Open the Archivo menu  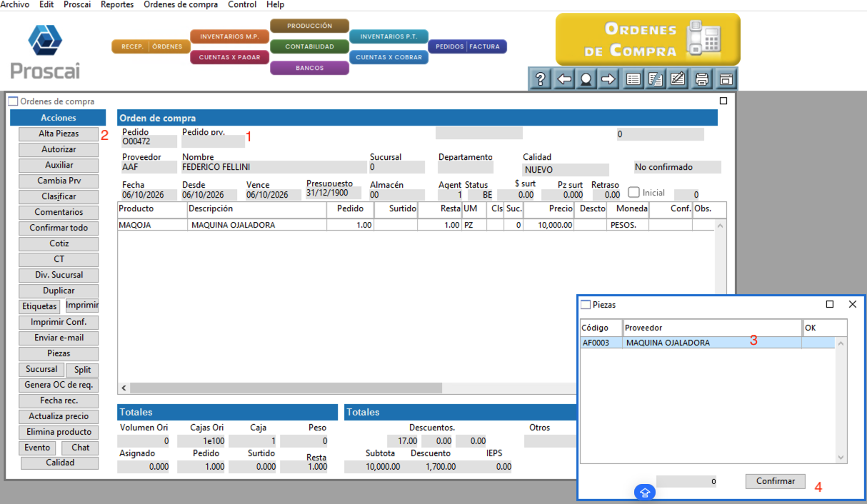click(15, 4)
